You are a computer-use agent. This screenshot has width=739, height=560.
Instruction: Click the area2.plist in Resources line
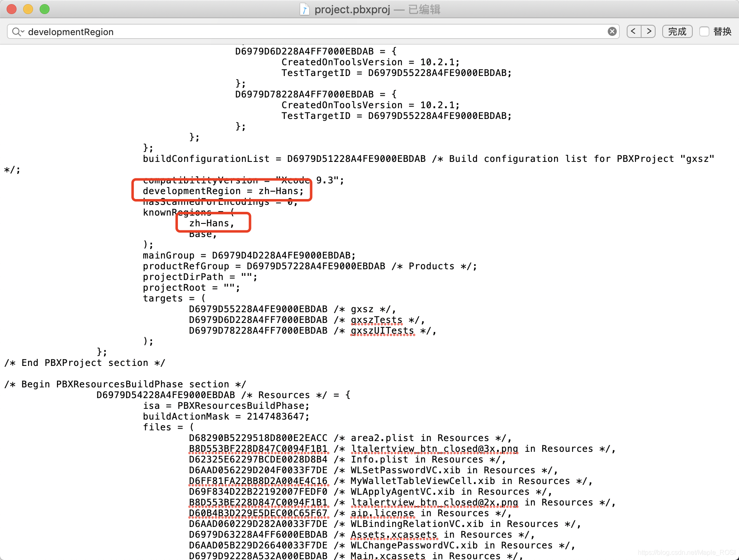pyautogui.click(x=350, y=438)
